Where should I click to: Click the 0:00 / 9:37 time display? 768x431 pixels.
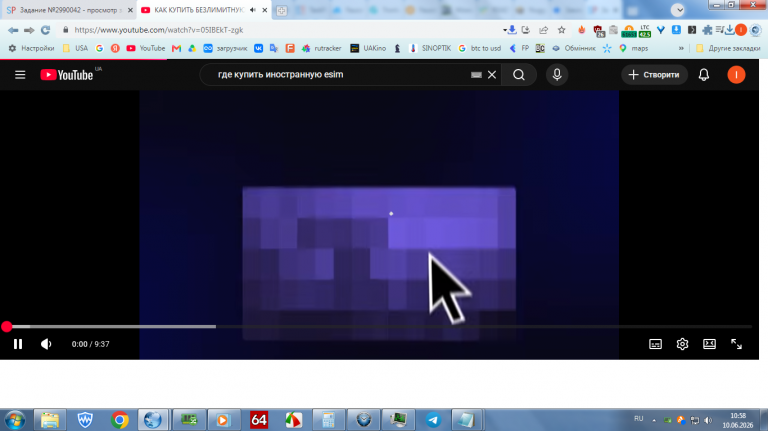[91, 344]
